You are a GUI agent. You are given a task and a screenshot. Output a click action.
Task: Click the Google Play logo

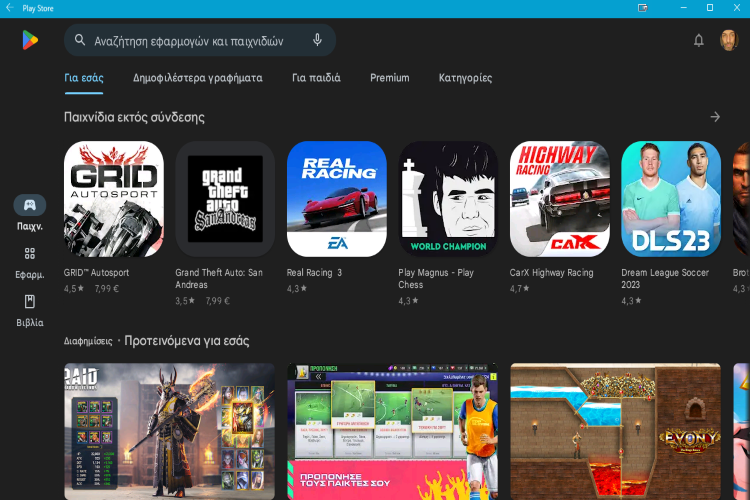pos(30,40)
